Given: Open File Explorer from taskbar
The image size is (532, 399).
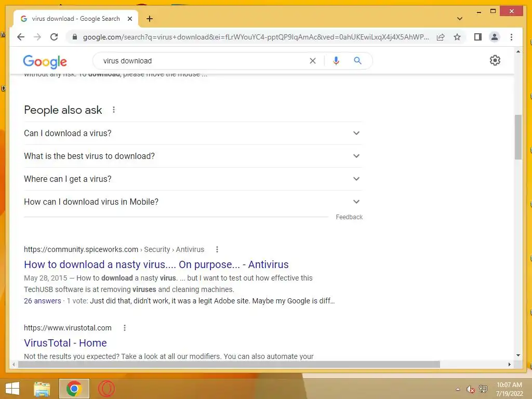Looking at the screenshot, I should pyautogui.click(x=42, y=389).
